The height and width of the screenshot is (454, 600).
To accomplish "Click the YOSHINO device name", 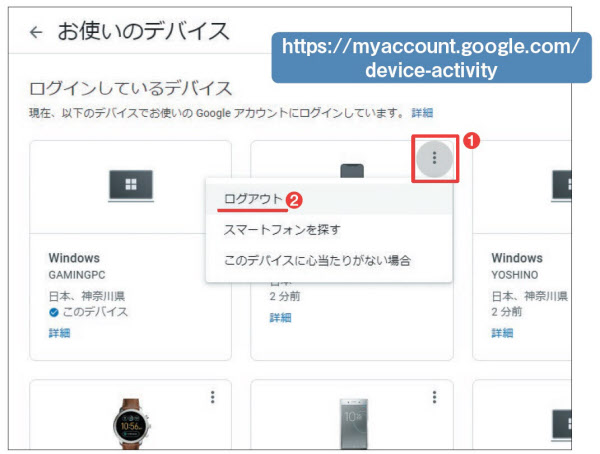I will (x=515, y=275).
